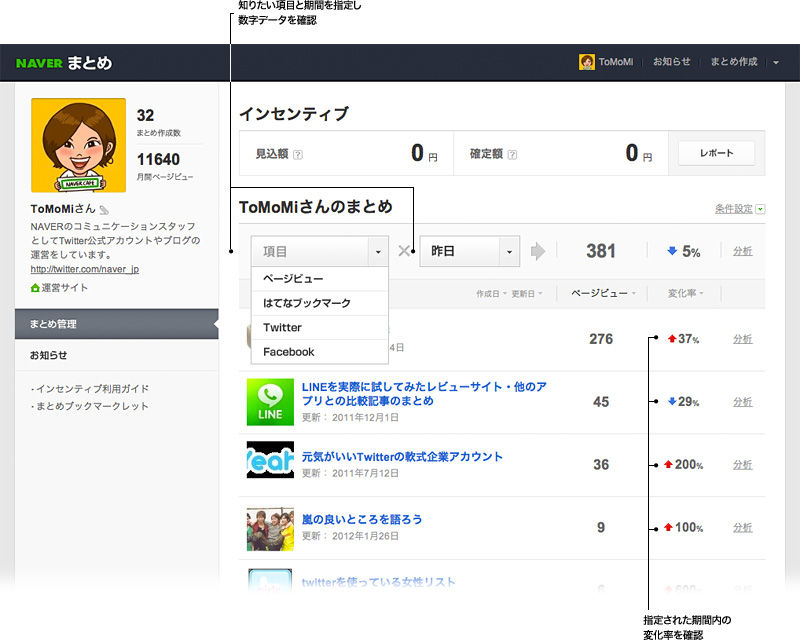Screen dimensions: 800x640
Task: Open the 昨日 period dropdown
Action: tap(469, 251)
